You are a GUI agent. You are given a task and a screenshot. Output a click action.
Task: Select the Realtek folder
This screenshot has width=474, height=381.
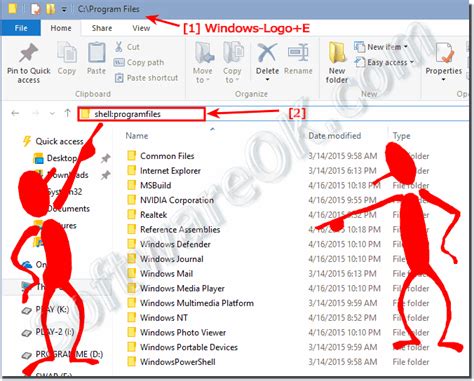click(153, 215)
